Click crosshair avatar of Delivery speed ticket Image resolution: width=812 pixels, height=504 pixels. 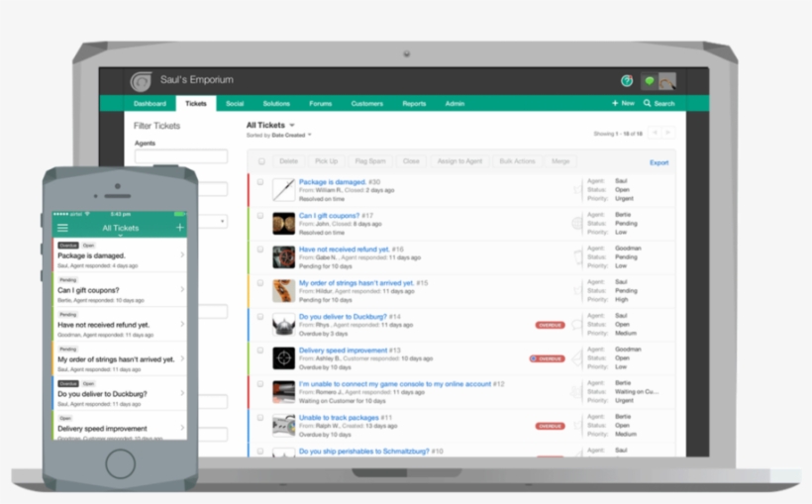pyautogui.click(x=284, y=358)
